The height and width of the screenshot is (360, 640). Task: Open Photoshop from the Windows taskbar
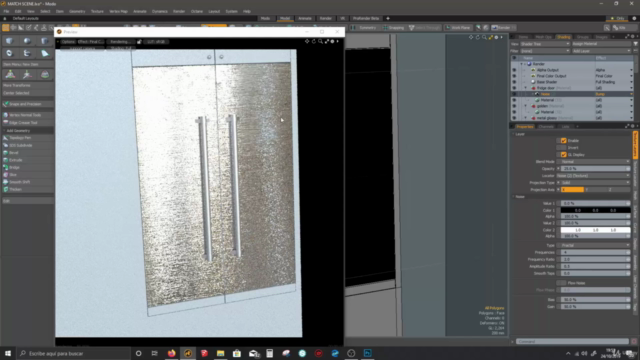(367, 353)
